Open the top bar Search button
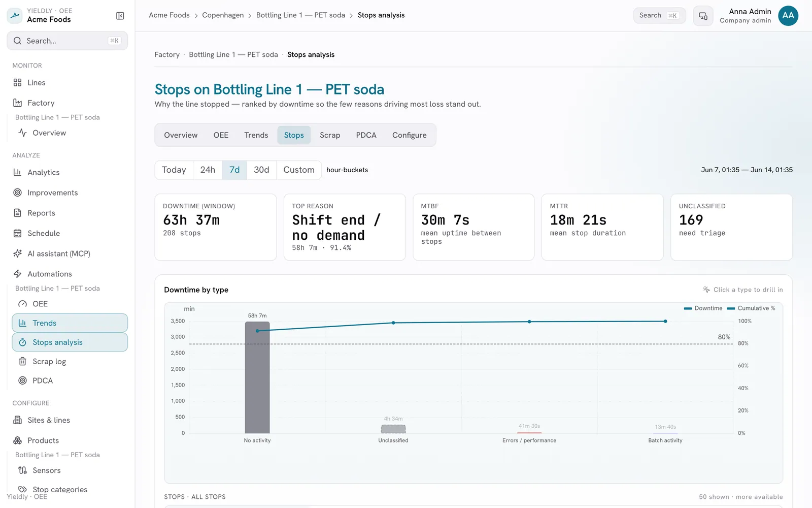The image size is (812, 508). click(x=660, y=15)
